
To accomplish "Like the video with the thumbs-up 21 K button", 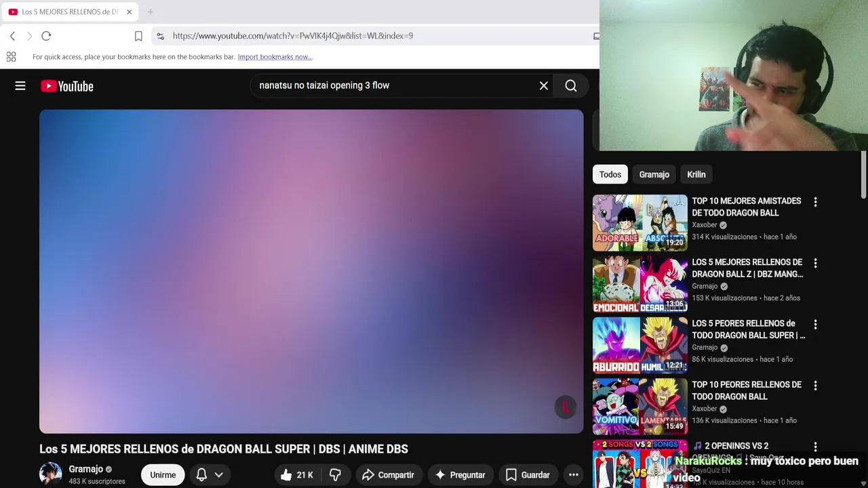I will tap(296, 475).
